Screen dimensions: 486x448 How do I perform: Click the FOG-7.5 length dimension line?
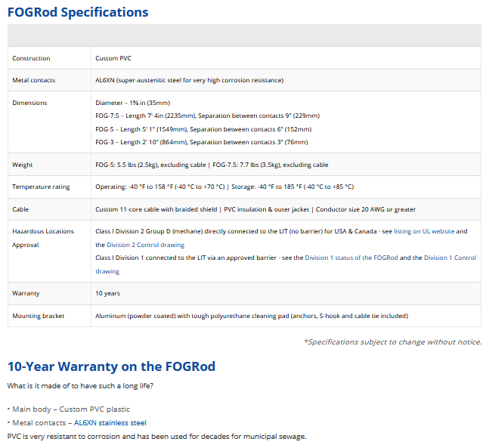[207, 116]
